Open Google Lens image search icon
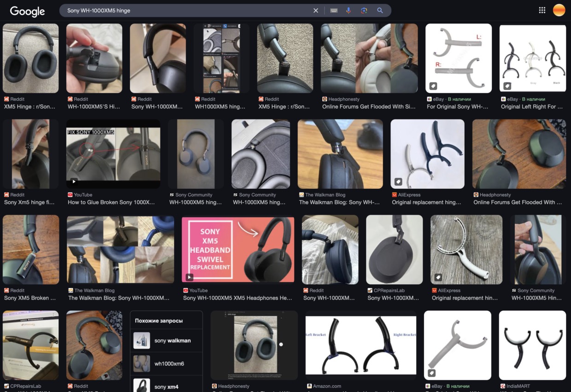This screenshot has width=571, height=392. [x=364, y=11]
